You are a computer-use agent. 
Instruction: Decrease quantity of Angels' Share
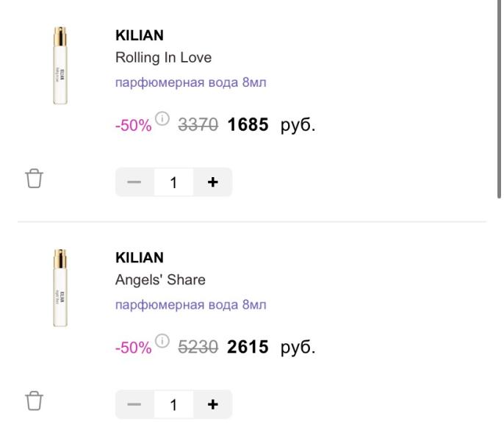[134, 404]
